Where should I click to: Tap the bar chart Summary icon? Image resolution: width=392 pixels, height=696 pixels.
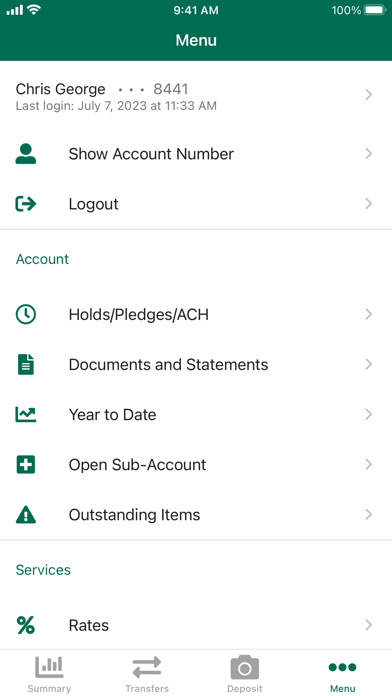(49, 666)
